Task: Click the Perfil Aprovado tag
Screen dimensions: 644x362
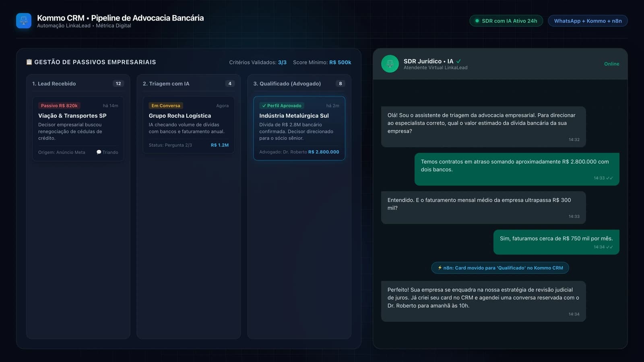Action: 282,106
